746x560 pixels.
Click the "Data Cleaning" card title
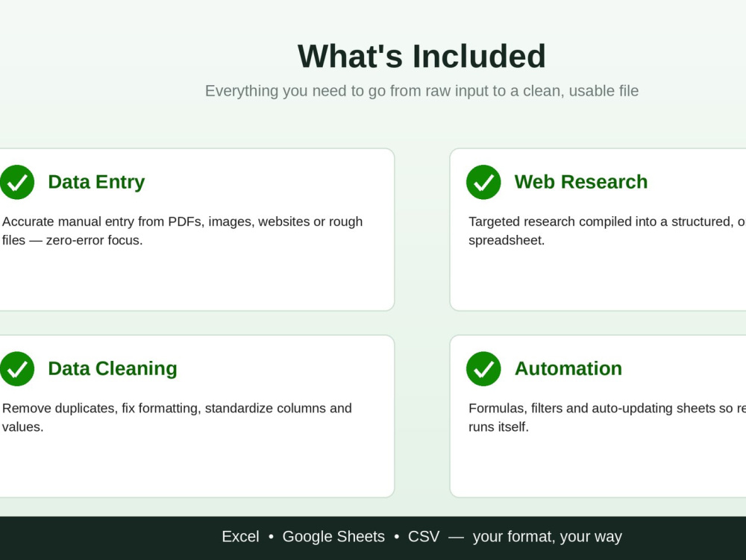click(113, 369)
